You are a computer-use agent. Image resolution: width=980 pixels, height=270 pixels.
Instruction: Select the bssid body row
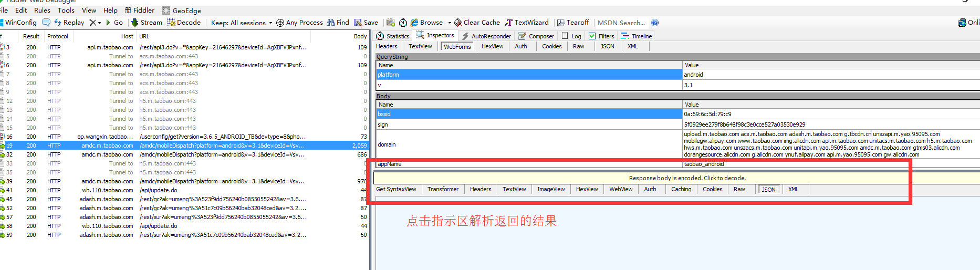[677, 114]
